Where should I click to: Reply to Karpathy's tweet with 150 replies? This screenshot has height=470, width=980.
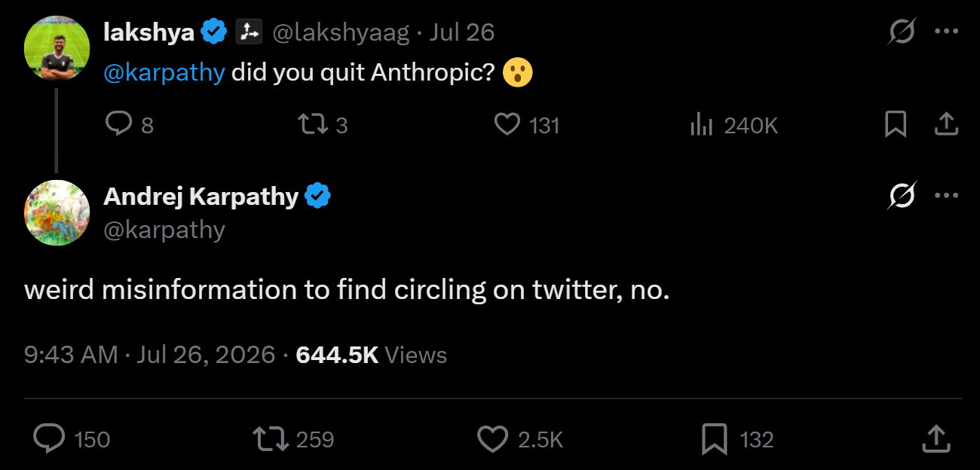pos(72,439)
